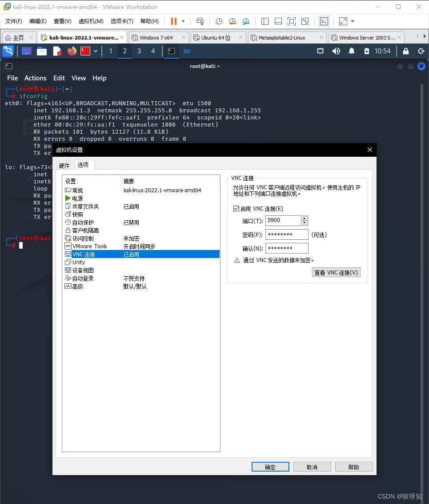This screenshot has width=429, height=504.
Task: Open the terminal Actions menu
Action: 36,78
